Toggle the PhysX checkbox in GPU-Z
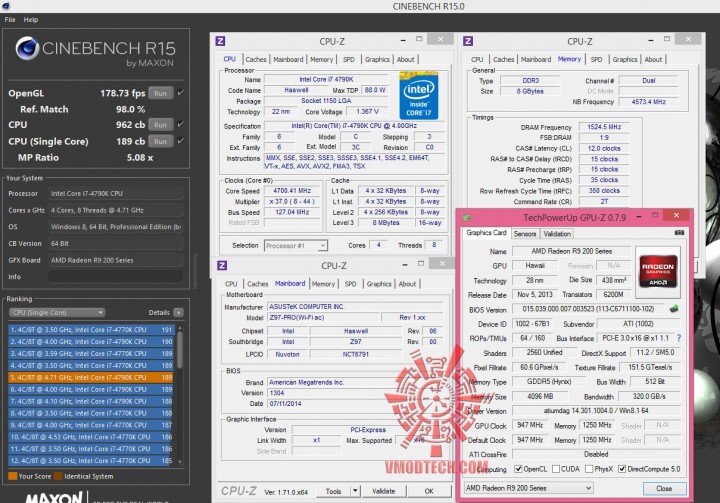This screenshot has height=503, width=720. point(589,469)
